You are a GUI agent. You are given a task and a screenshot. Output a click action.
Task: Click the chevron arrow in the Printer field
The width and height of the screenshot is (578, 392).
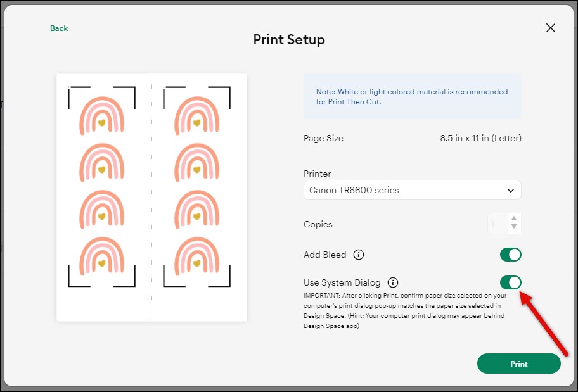(x=511, y=190)
